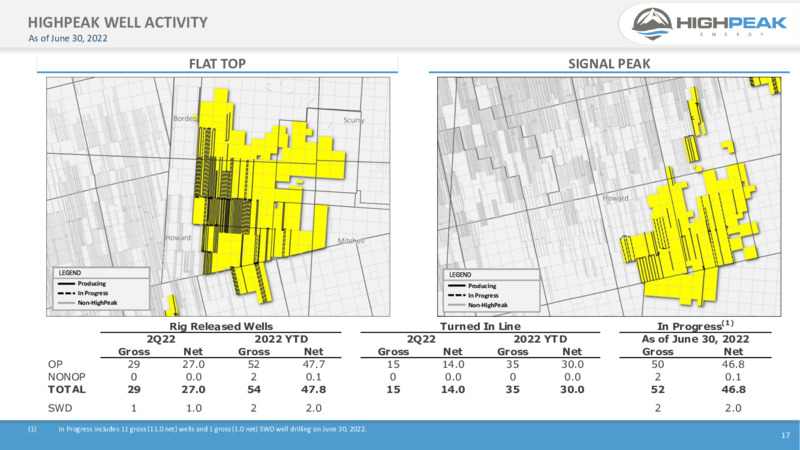Click "Producing" in the Signal Peak legend
The image size is (800, 450).
pyautogui.click(x=482, y=286)
